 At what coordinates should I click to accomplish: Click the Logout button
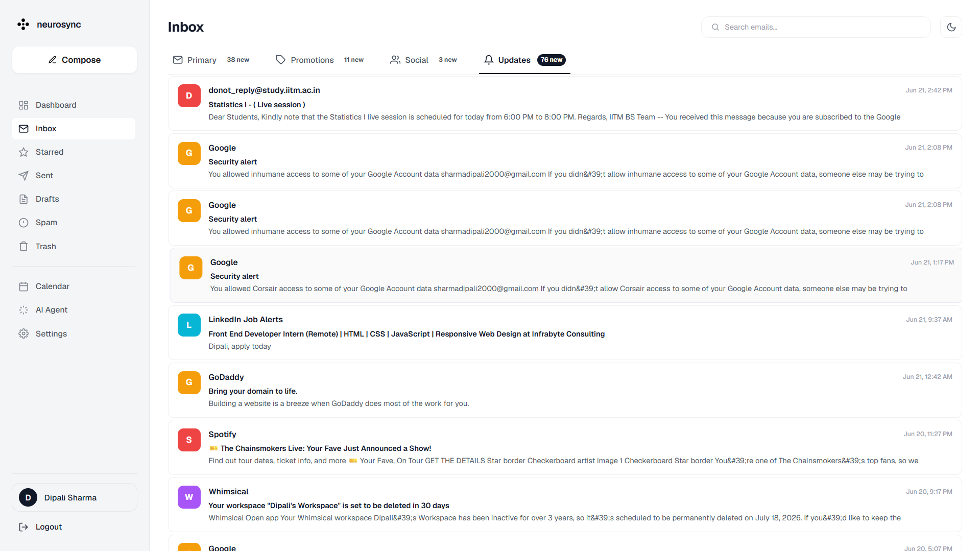coord(74,527)
